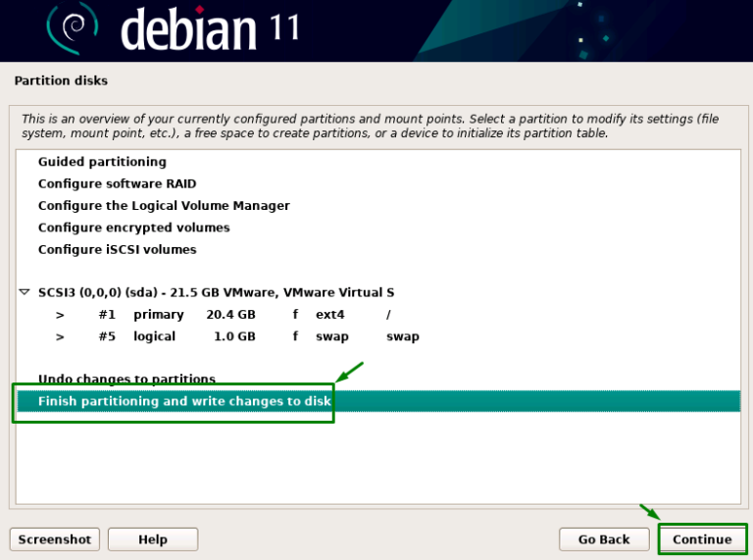The width and height of the screenshot is (753, 560).
Task: Click the arrow beside #1 primary partition
Action: [60, 316]
